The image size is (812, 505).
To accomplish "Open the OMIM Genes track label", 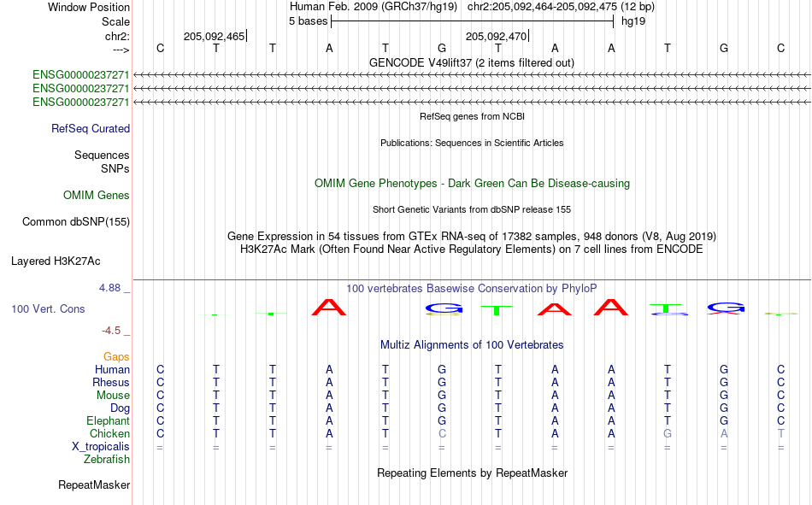I will [96, 196].
